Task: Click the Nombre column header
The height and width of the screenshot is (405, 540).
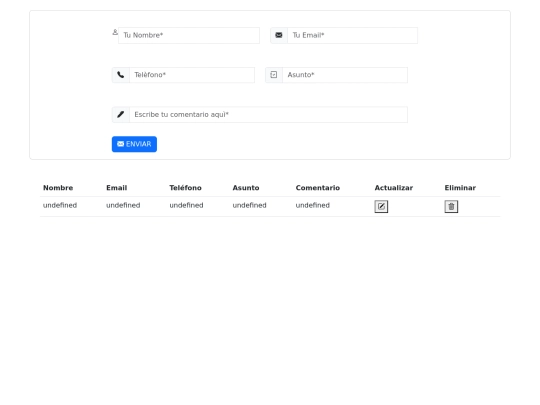Action: (x=58, y=188)
